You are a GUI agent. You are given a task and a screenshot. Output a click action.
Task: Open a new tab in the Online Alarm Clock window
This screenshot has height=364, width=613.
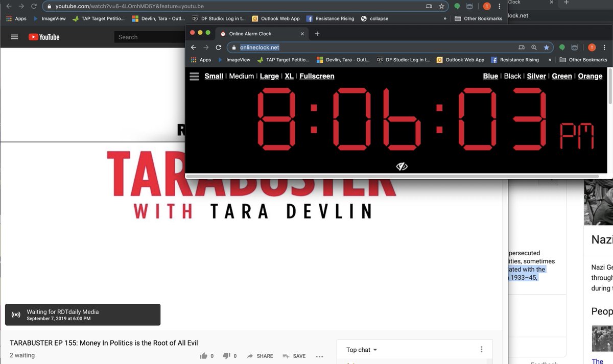click(x=317, y=34)
